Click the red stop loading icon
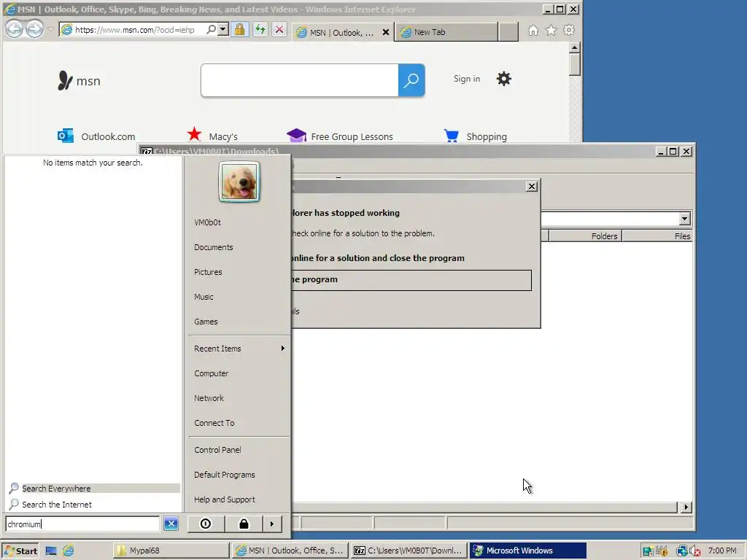The width and height of the screenshot is (747, 560). [279, 29]
